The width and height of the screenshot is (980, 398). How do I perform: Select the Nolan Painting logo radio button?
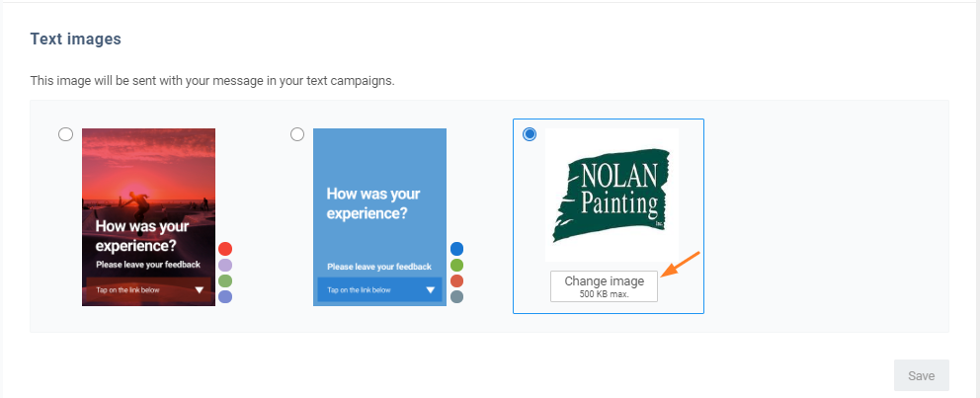[x=530, y=134]
